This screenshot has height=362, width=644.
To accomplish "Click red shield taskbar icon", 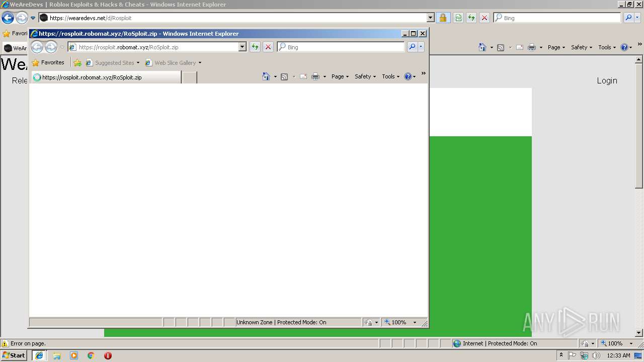I will 108,355.
